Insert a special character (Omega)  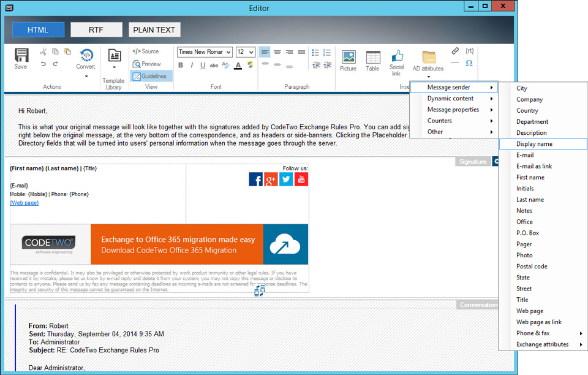coord(469,63)
